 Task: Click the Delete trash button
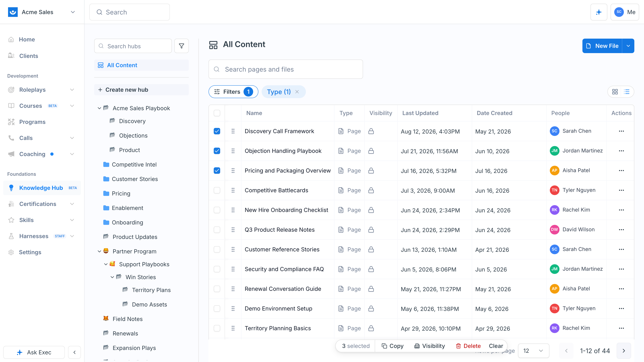point(468,346)
